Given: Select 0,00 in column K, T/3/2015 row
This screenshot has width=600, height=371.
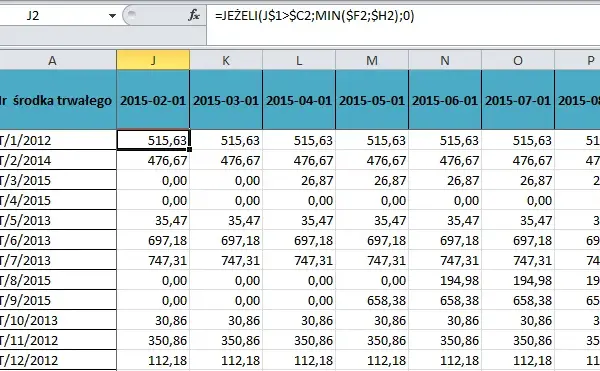Looking at the screenshot, I should [226, 180].
